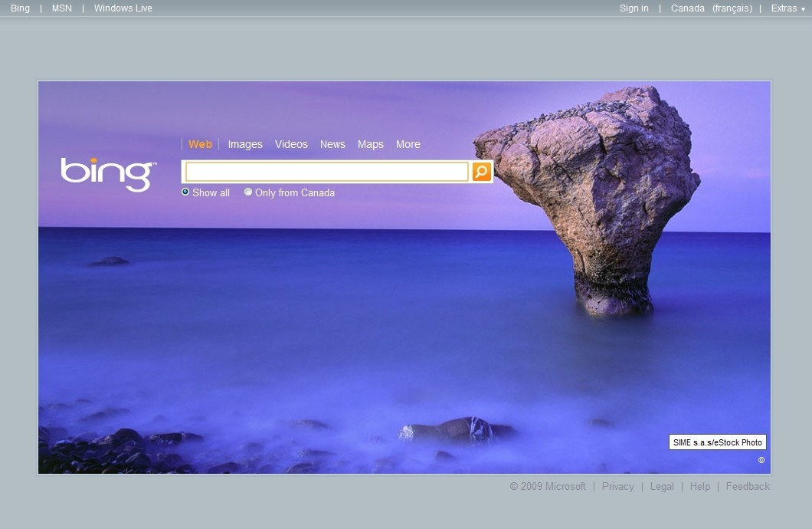Screen dimensions: 812x529
Task: Select the Web search tab
Action: 200,144
